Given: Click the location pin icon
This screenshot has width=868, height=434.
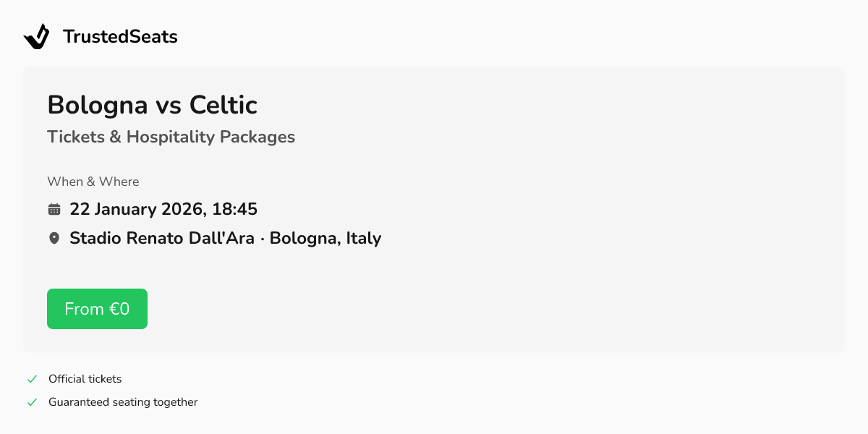Looking at the screenshot, I should tap(54, 238).
